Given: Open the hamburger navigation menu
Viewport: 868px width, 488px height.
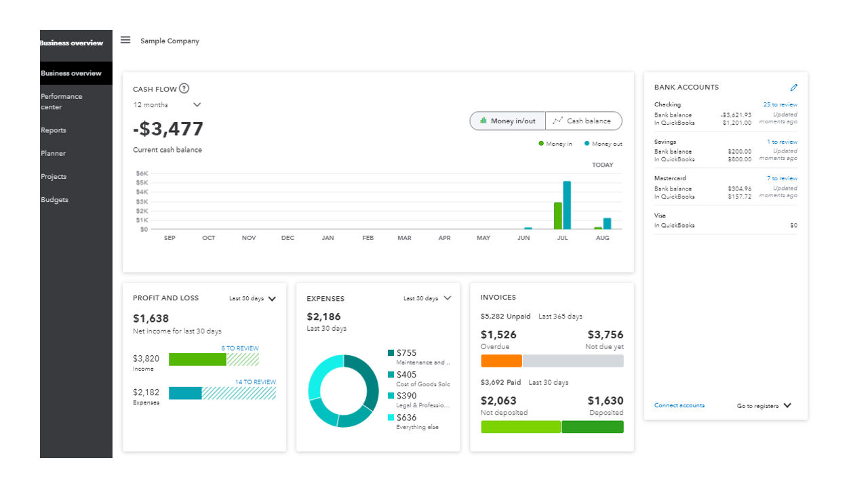Looking at the screenshot, I should pos(125,40).
